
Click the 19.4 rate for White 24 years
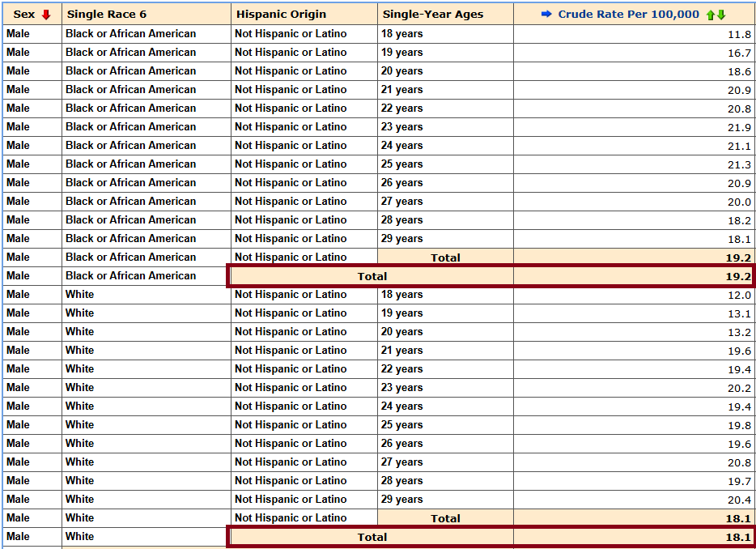(x=739, y=407)
